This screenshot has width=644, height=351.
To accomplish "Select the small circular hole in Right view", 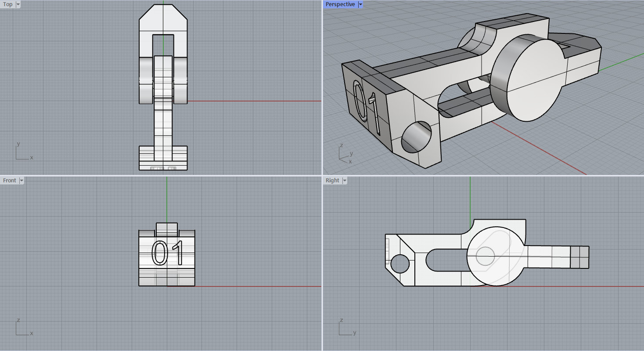I will (x=400, y=264).
